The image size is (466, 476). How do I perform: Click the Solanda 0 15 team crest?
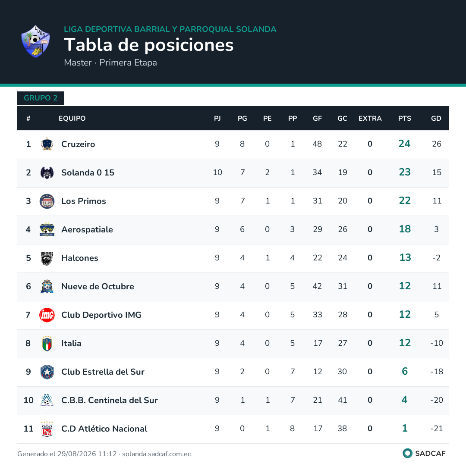pos(47,173)
